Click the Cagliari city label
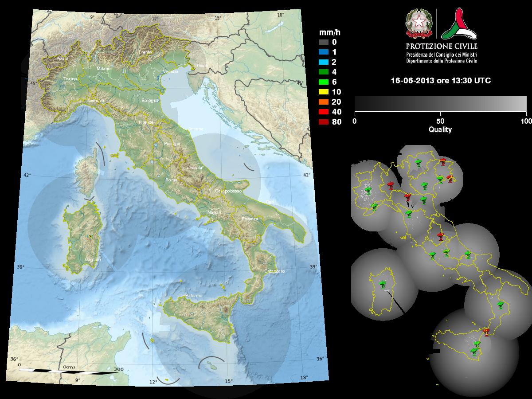Screen dimensions: 532x399 tap(93, 259)
